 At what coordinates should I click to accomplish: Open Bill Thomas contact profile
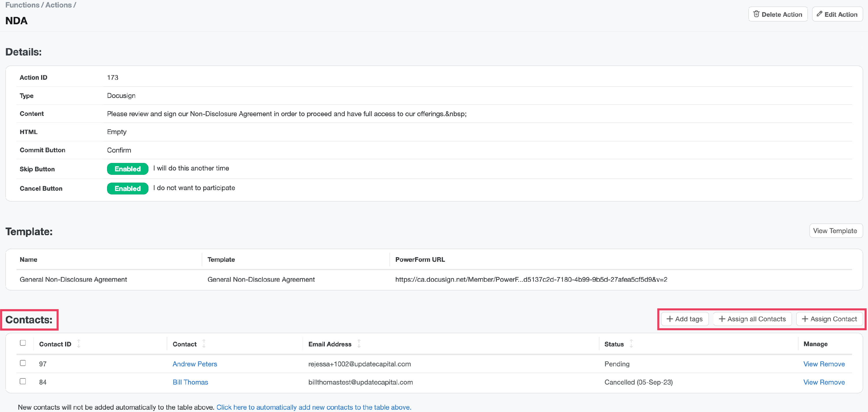tap(190, 382)
